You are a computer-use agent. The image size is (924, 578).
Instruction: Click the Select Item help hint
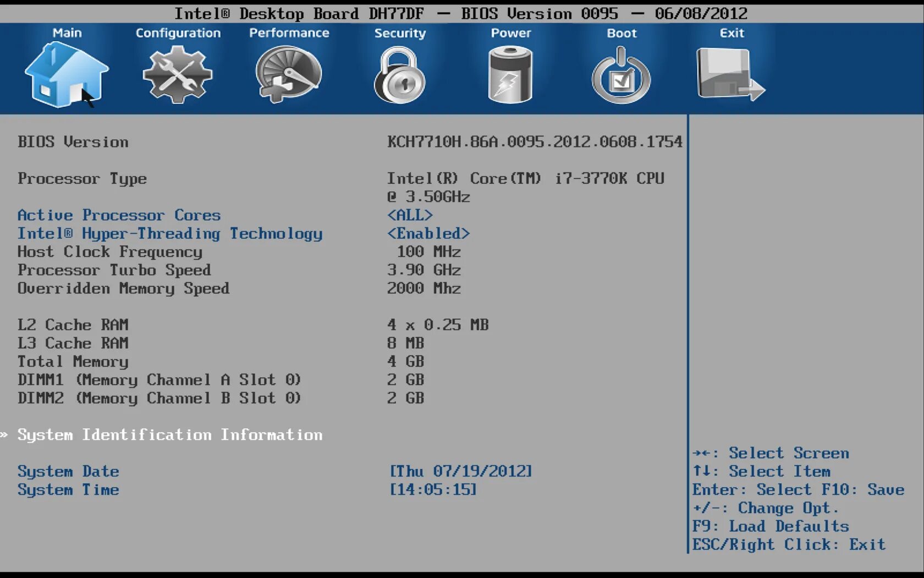click(762, 471)
